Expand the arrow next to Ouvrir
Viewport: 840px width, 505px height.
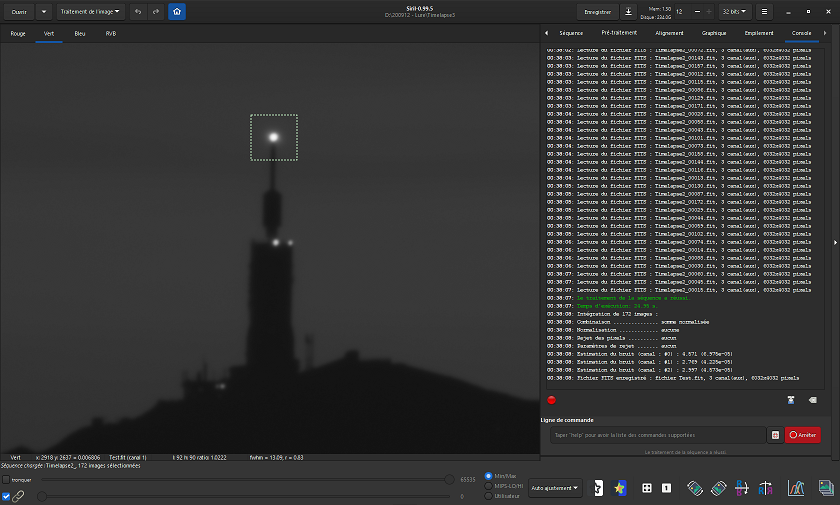pos(44,12)
